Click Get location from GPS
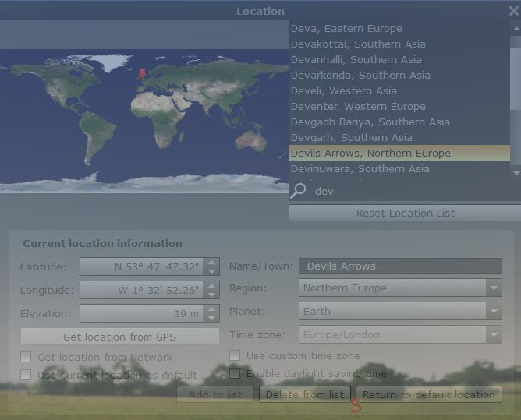 119,337
